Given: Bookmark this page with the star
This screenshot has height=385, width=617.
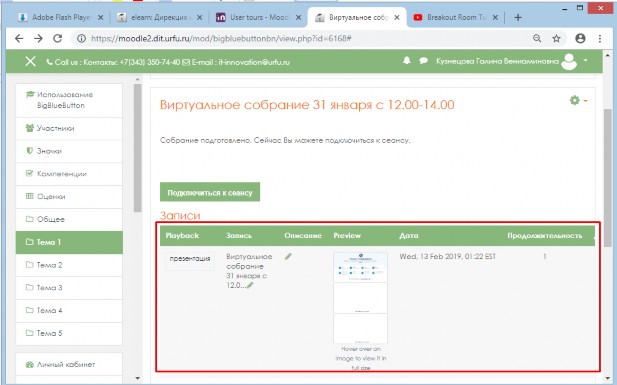Looking at the screenshot, I should [556, 38].
